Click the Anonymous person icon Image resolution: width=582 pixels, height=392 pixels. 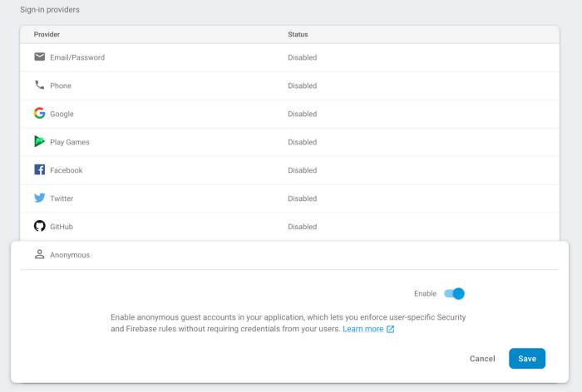pos(39,254)
